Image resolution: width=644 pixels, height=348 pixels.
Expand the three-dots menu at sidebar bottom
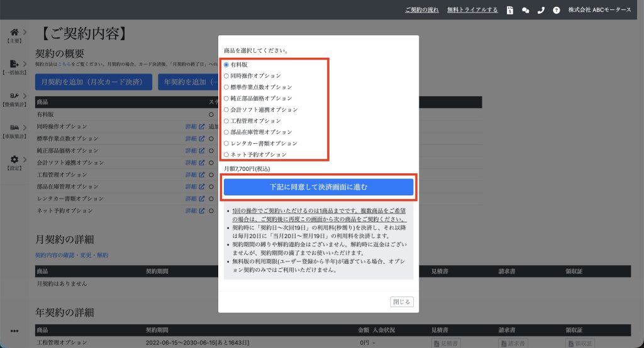[14, 331]
